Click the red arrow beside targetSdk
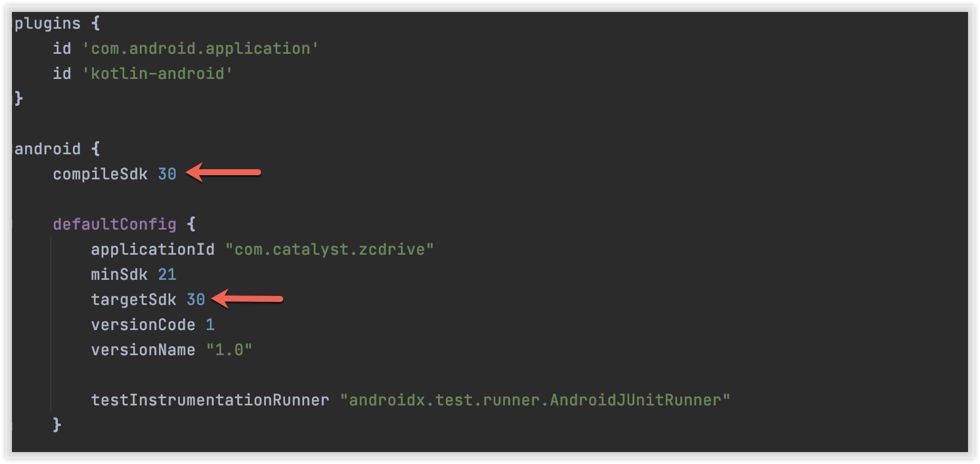Screen dimensions: 980x464 pos(247,298)
